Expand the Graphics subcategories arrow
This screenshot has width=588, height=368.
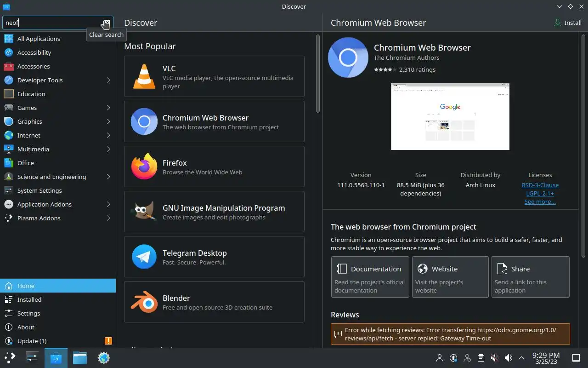pos(108,121)
